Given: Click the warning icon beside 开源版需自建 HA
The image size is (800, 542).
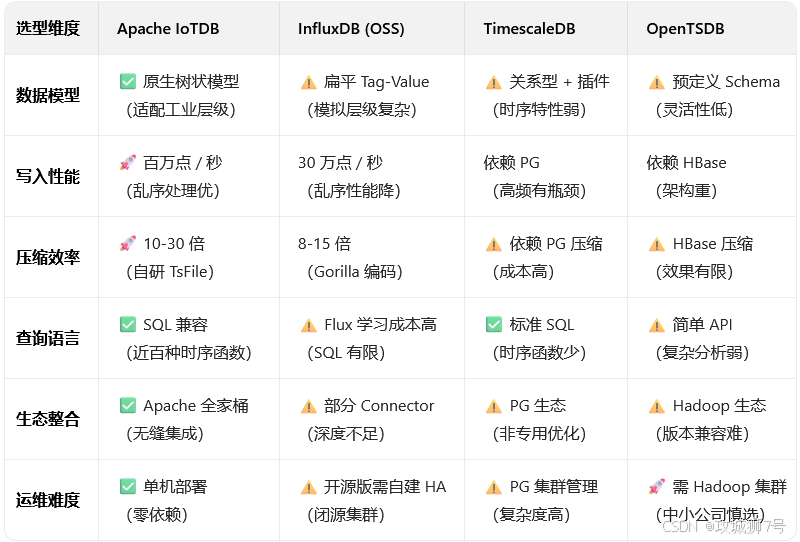Looking at the screenshot, I should tap(309, 487).
